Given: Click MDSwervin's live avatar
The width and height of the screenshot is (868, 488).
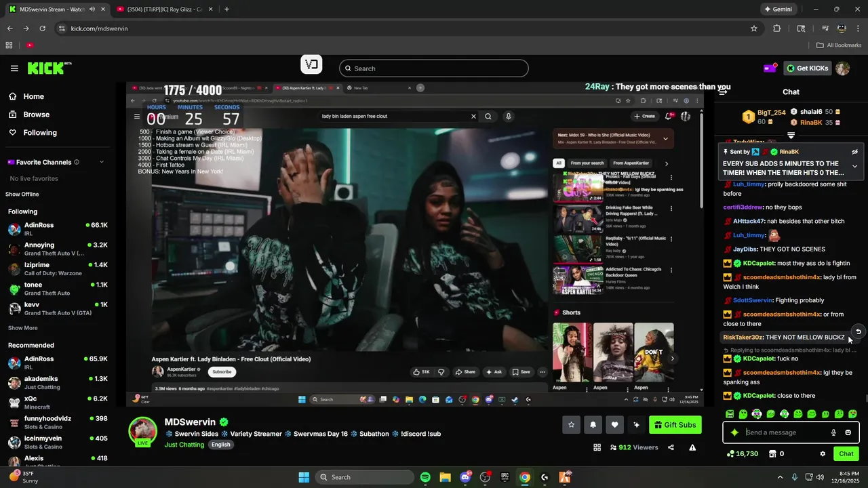Looking at the screenshot, I should point(143,431).
